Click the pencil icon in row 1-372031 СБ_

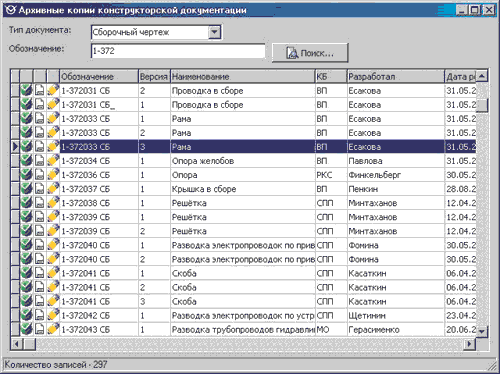point(53,105)
